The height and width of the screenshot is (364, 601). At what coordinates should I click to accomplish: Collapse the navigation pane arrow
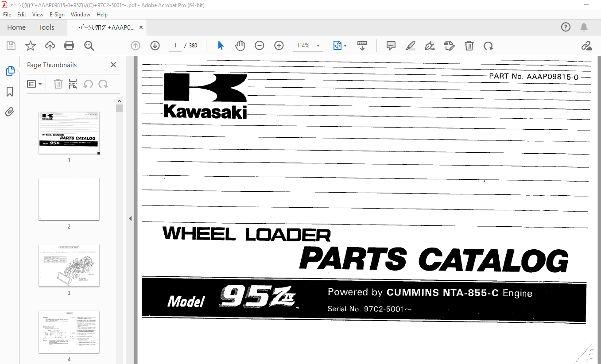click(x=130, y=218)
